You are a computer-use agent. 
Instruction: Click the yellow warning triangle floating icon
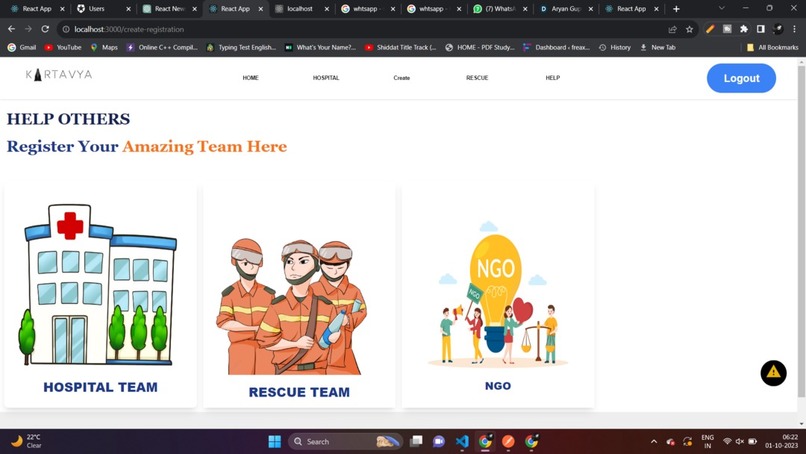[x=773, y=373]
